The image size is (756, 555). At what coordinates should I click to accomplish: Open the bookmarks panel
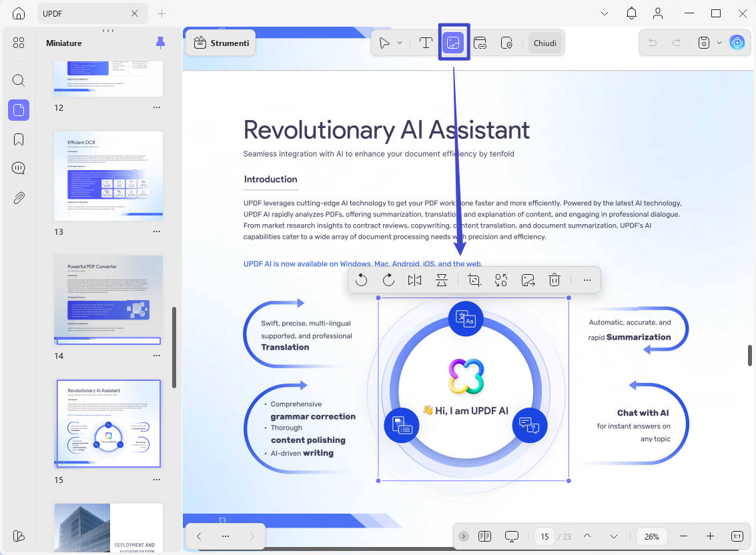18,139
